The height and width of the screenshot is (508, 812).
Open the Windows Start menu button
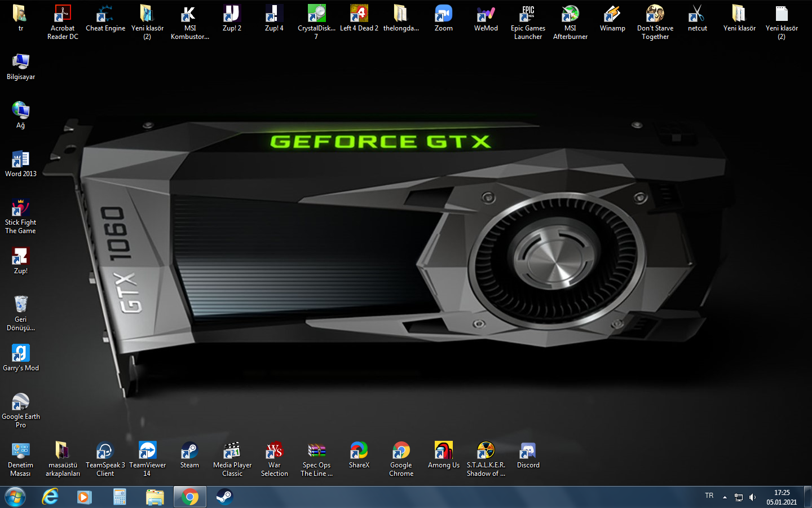pos(15,497)
